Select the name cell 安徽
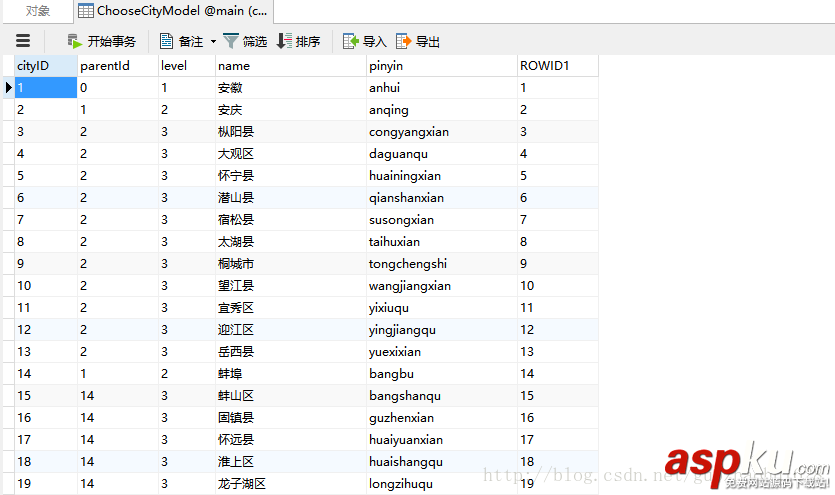 [x=291, y=88]
